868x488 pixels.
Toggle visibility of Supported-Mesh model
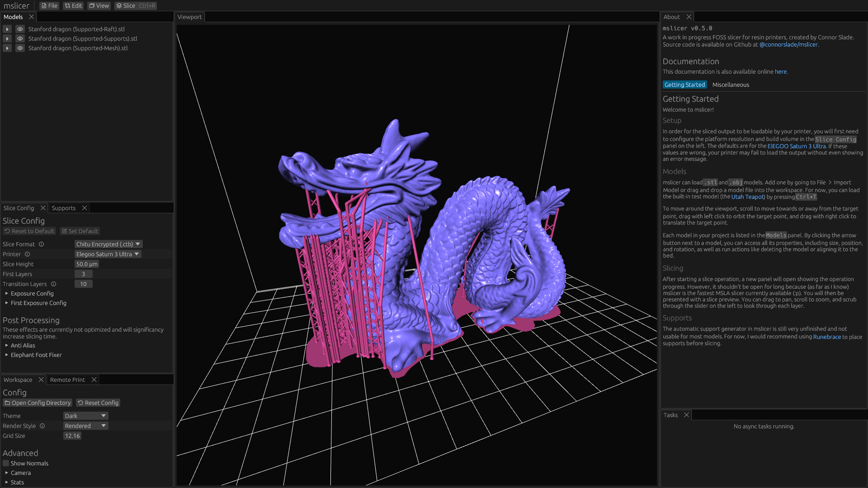[x=20, y=48]
